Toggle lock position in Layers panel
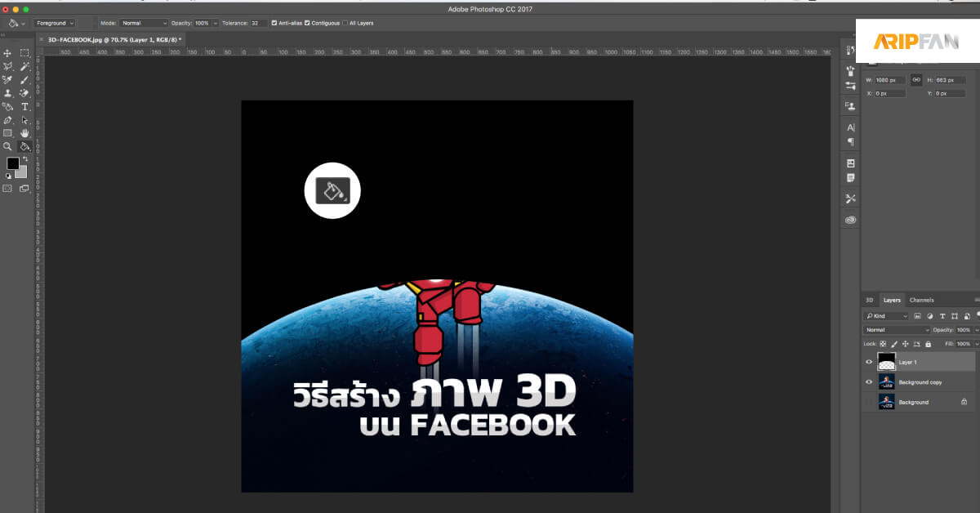980x513 pixels. coord(905,344)
